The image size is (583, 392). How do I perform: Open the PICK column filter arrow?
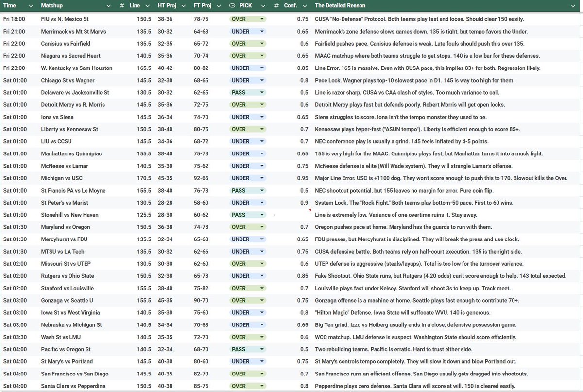click(263, 5)
